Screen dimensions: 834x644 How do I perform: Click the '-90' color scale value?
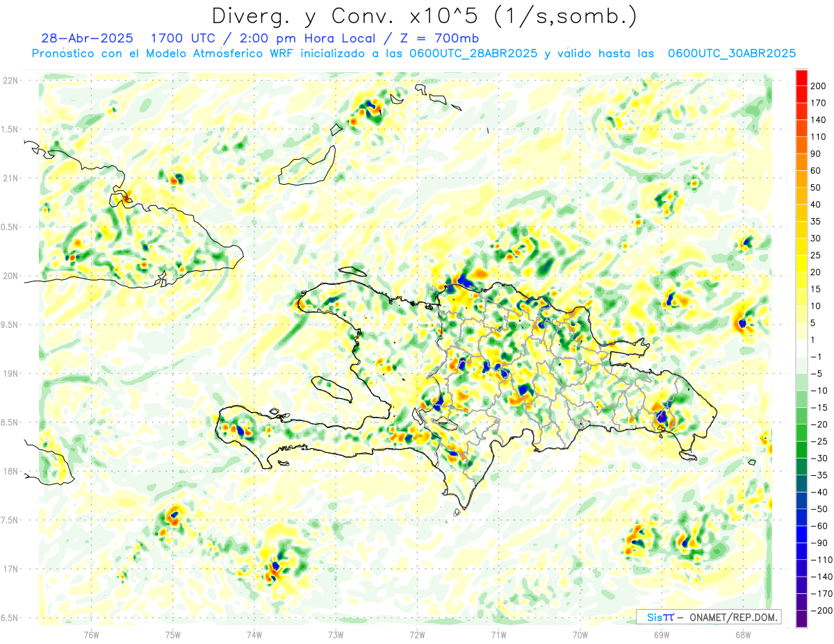click(x=819, y=543)
